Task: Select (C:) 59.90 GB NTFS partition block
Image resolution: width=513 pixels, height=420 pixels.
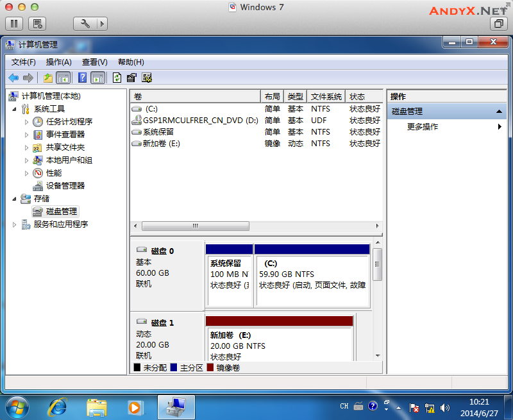Action: click(x=312, y=276)
